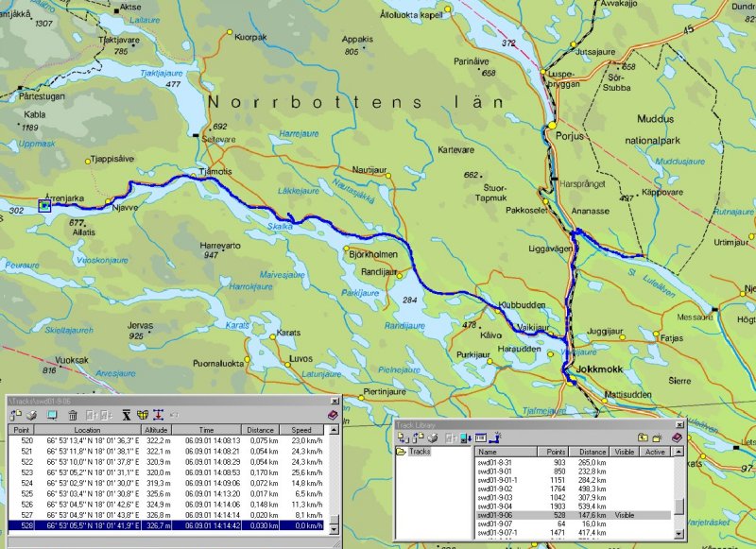756x549 pixels.
Task: Click the trash delete icon in track points toolbar
Action: tap(72, 415)
